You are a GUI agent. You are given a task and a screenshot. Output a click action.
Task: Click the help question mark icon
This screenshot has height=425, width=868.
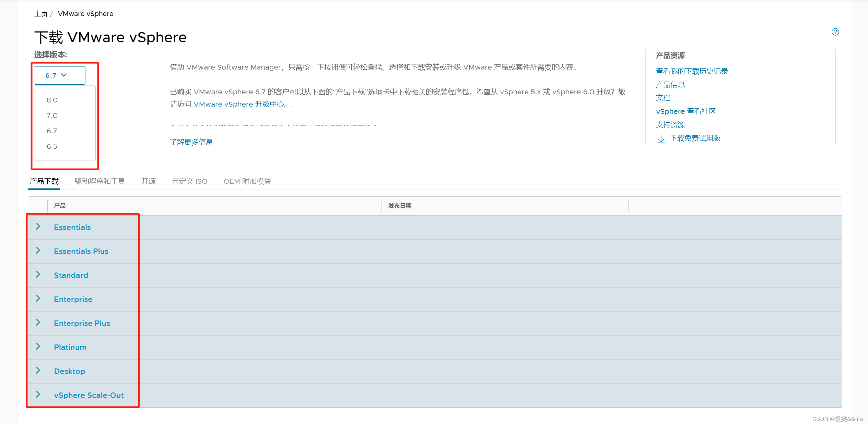pos(835,32)
